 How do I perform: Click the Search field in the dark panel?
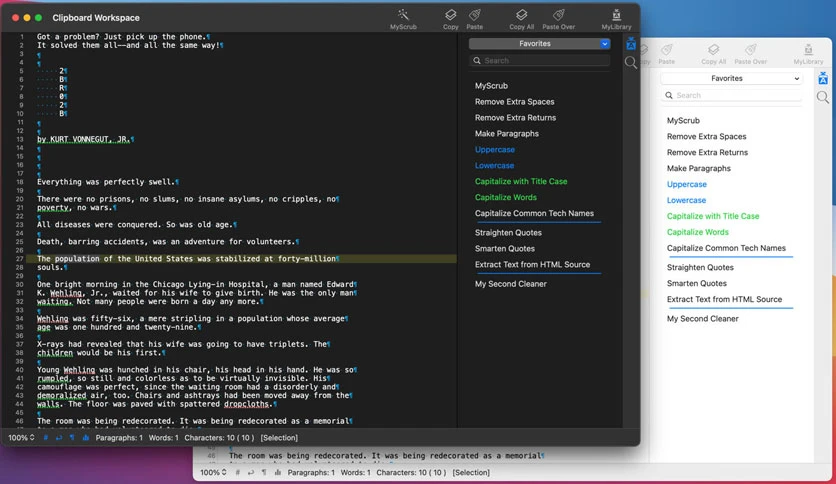pos(540,61)
